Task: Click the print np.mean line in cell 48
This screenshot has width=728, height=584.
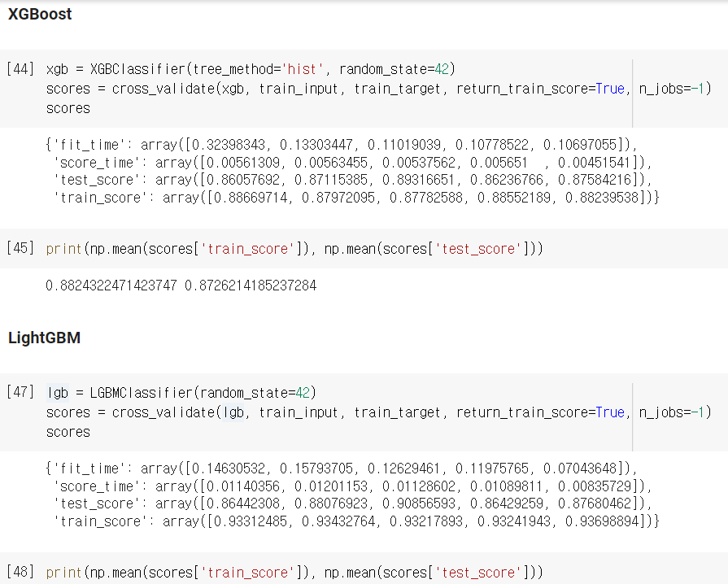Action: coord(294,573)
